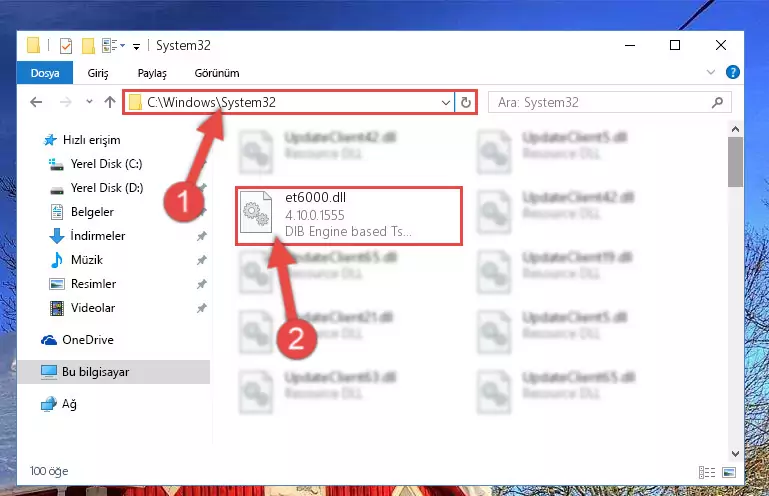The image size is (769, 496).
Task: Minimize the System32 window
Action: pos(630,46)
